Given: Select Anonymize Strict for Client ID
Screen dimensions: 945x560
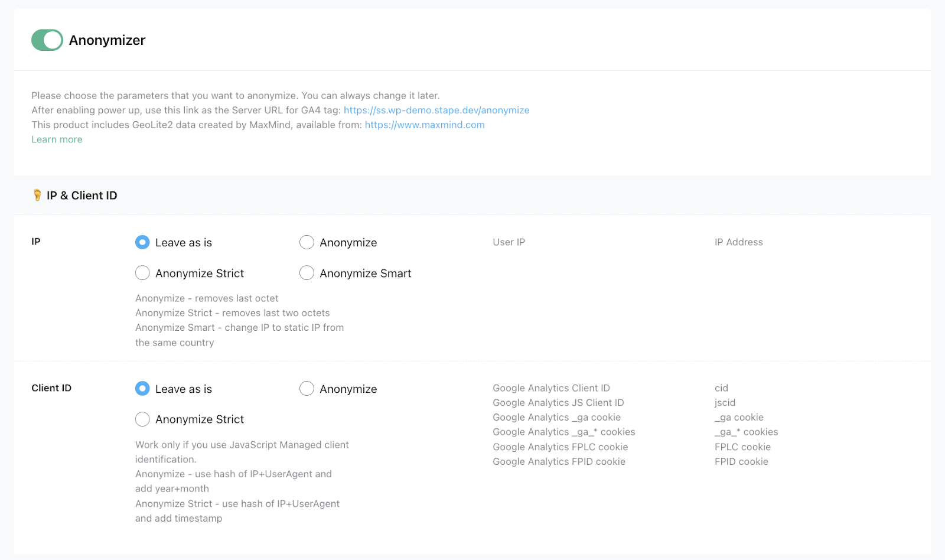Looking at the screenshot, I should (x=142, y=419).
